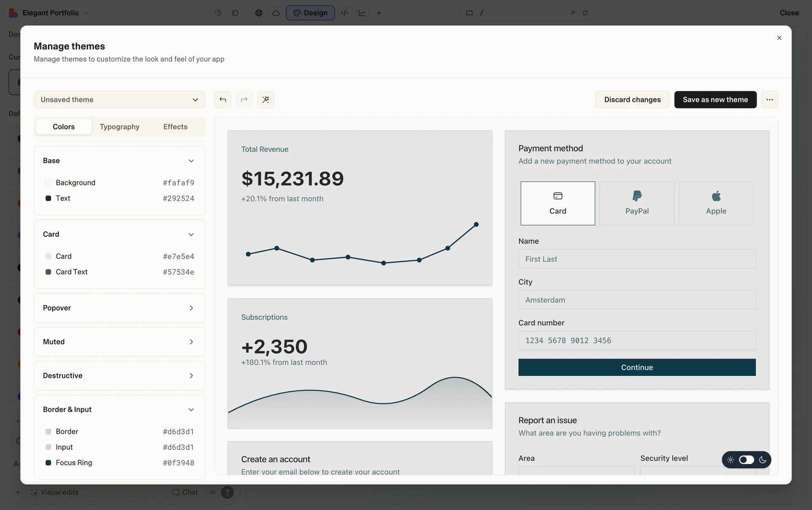Click the Discard changes button
This screenshot has height=510, width=812.
[x=632, y=99]
